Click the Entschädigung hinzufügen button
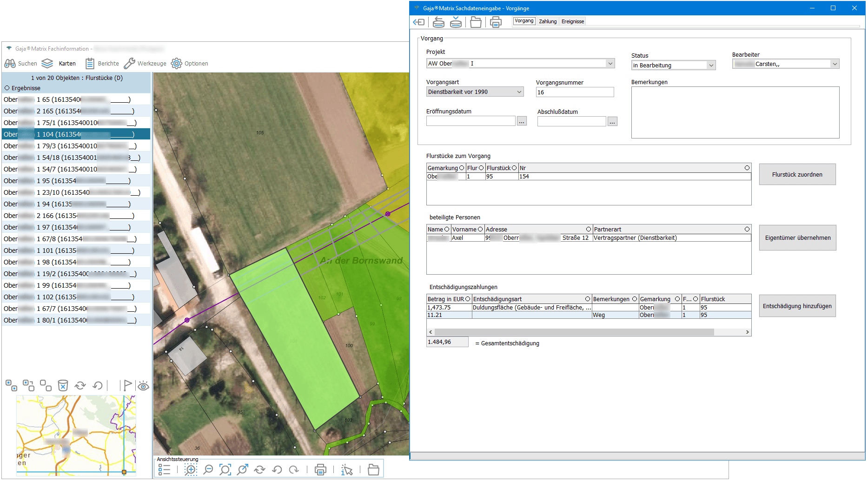The height and width of the screenshot is (481, 868). click(x=797, y=306)
